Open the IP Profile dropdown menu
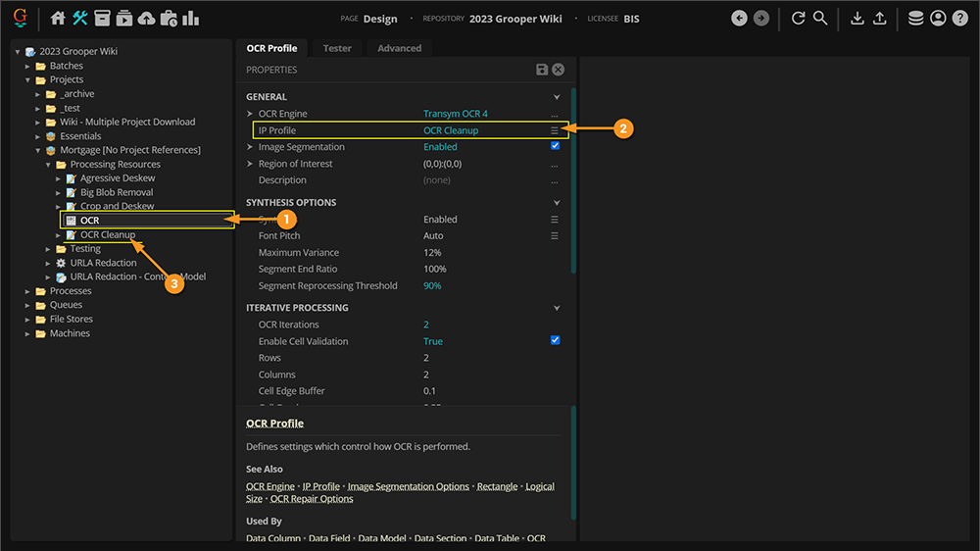980x551 pixels. 554,130
